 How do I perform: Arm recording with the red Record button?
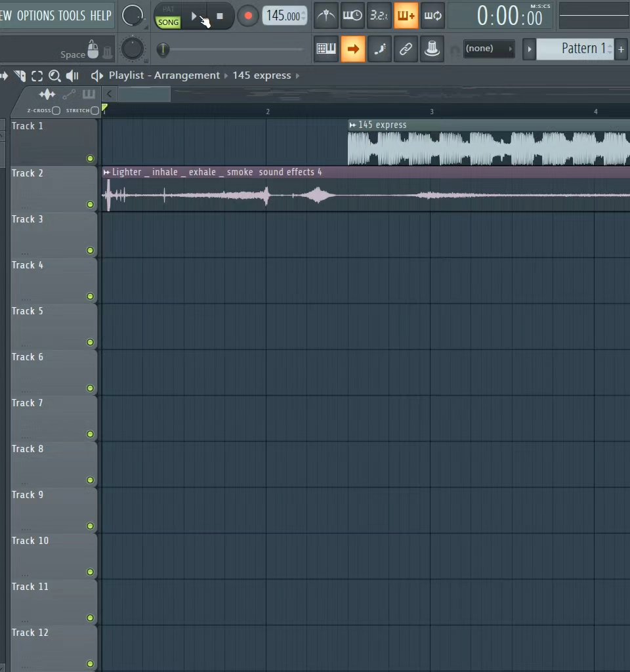click(247, 16)
